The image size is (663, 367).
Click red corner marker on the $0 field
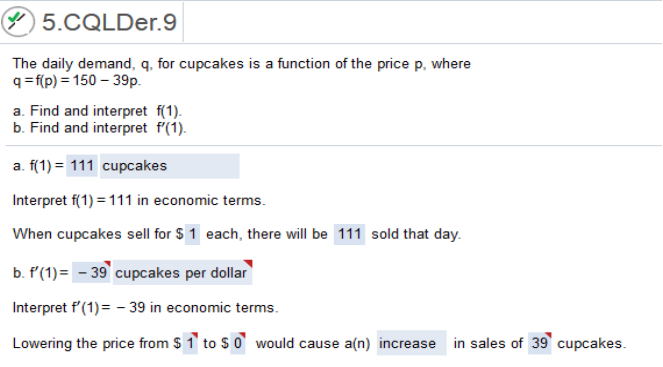point(242,335)
